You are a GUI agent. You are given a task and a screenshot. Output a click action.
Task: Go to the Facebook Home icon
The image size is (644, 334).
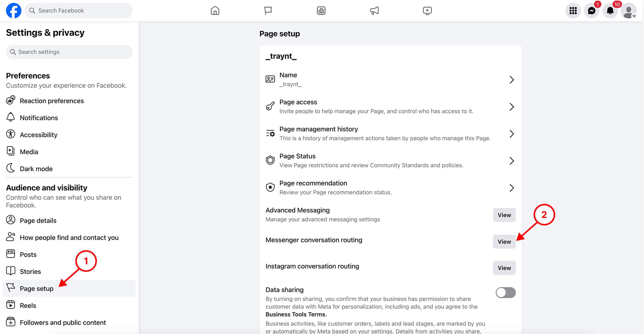coord(215,11)
